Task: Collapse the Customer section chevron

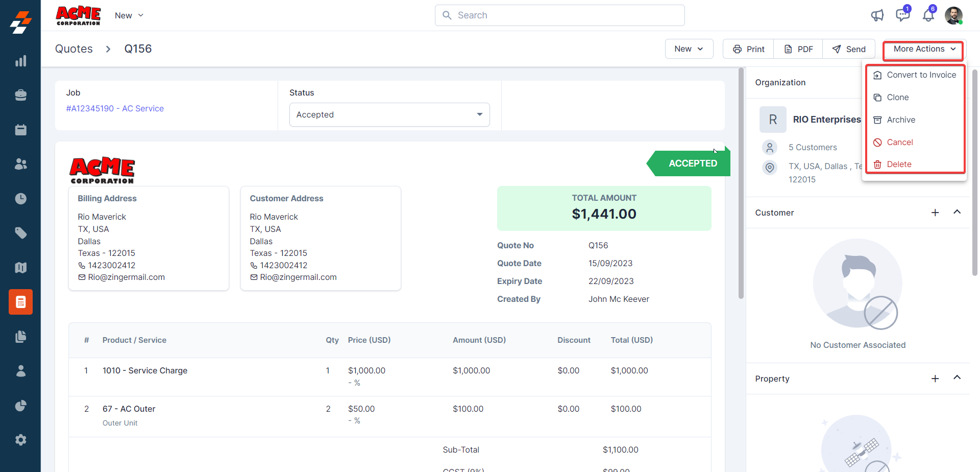Action: coord(957,212)
